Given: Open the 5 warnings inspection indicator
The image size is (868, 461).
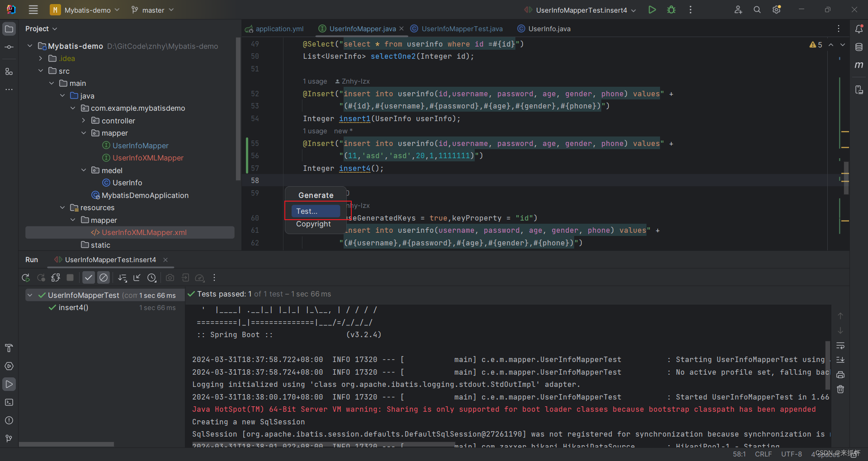Looking at the screenshot, I should coord(816,45).
